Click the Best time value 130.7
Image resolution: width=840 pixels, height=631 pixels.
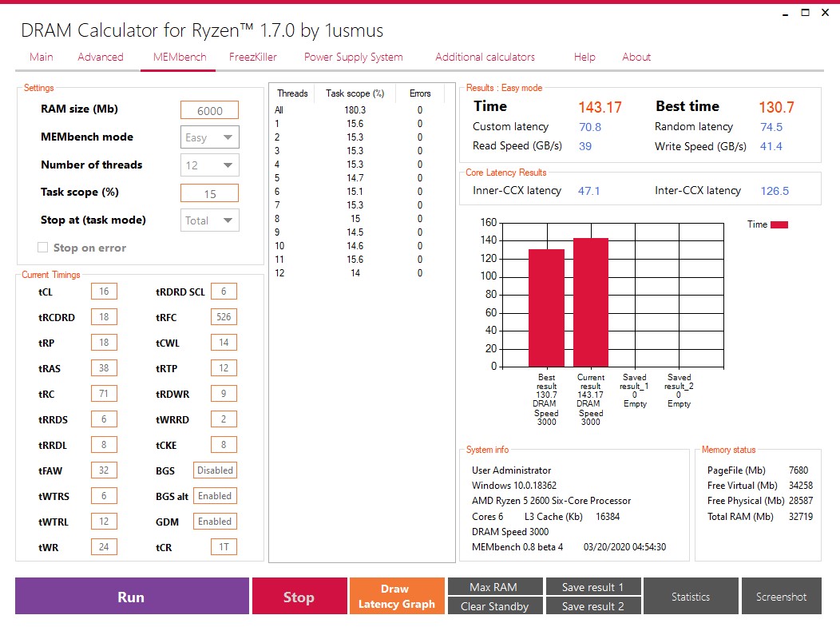pyautogui.click(x=776, y=107)
